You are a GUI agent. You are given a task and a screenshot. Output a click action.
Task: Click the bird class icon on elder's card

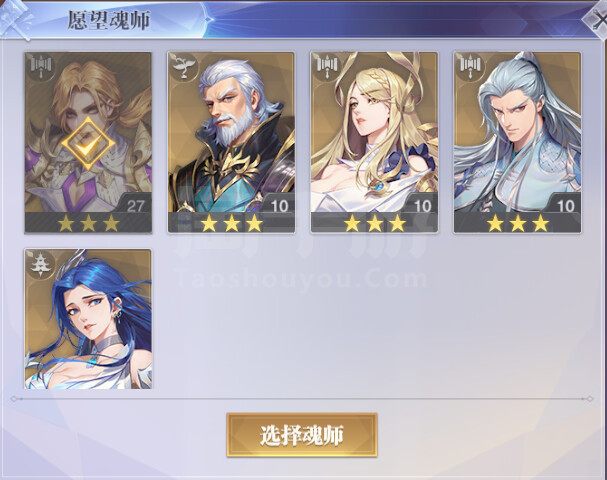[x=184, y=67]
